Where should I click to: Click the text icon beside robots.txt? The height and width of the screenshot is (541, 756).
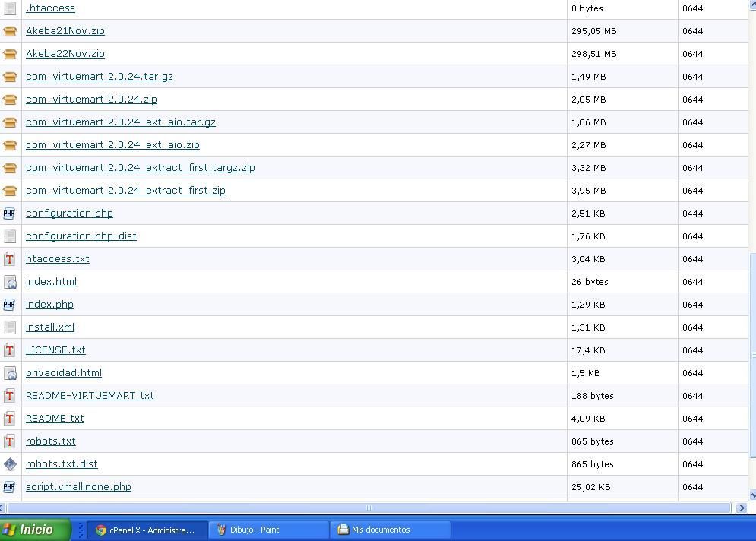tap(10, 441)
